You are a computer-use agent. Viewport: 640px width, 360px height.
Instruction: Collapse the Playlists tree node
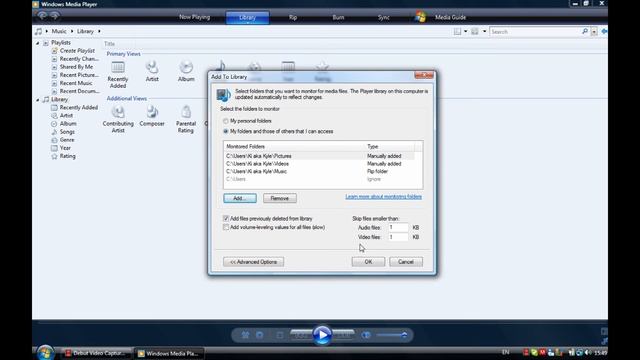pyautogui.click(x=38, y=43)
